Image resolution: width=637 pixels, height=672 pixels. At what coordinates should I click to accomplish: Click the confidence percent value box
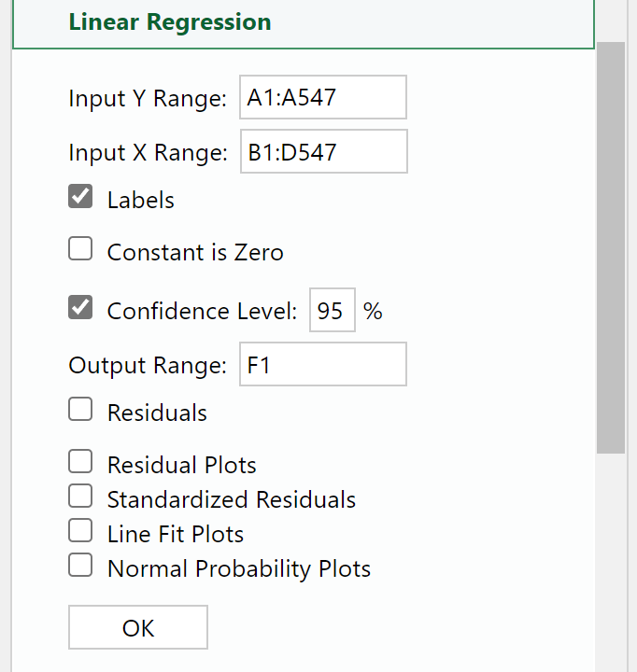coord(332,311)
